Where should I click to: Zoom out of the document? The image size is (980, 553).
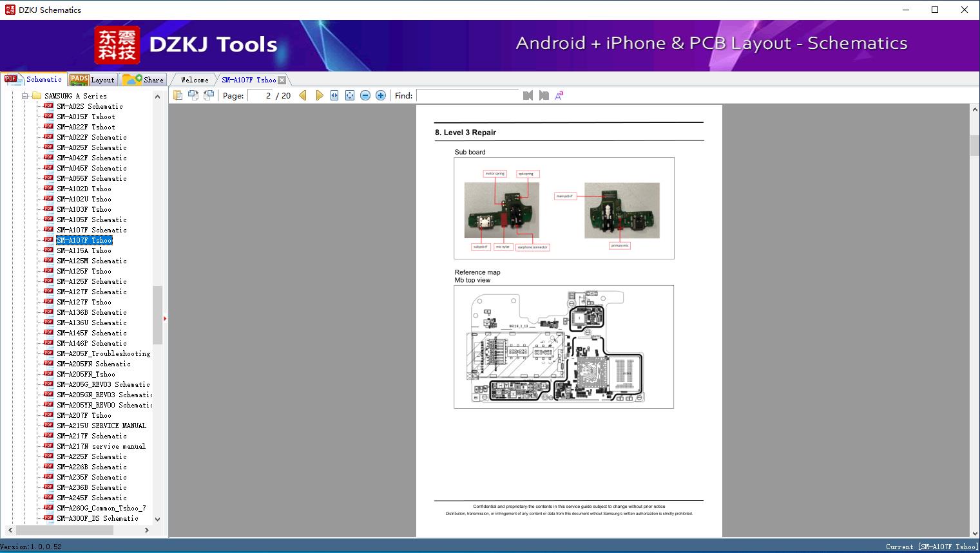(x=365, y=95)
